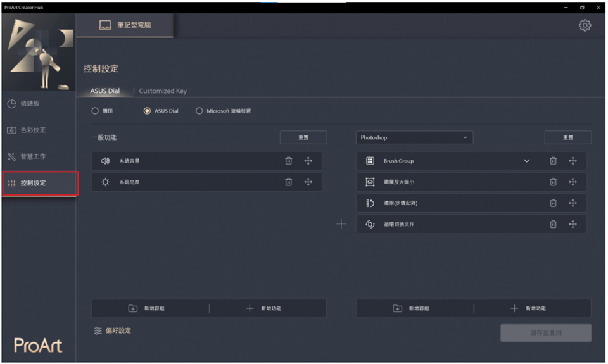Open 偏好設定 preferences

[x=113, y=330]
